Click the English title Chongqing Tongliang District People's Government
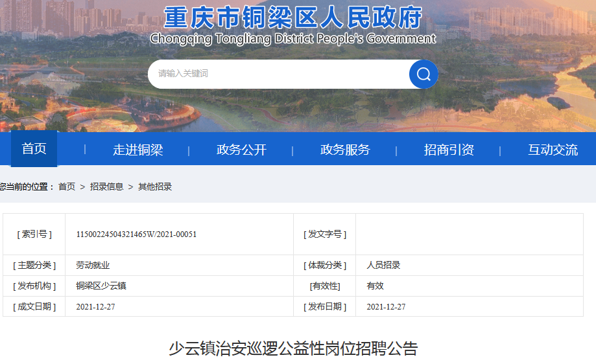Screen dimensions: 596x364 [x=292, y=39]
